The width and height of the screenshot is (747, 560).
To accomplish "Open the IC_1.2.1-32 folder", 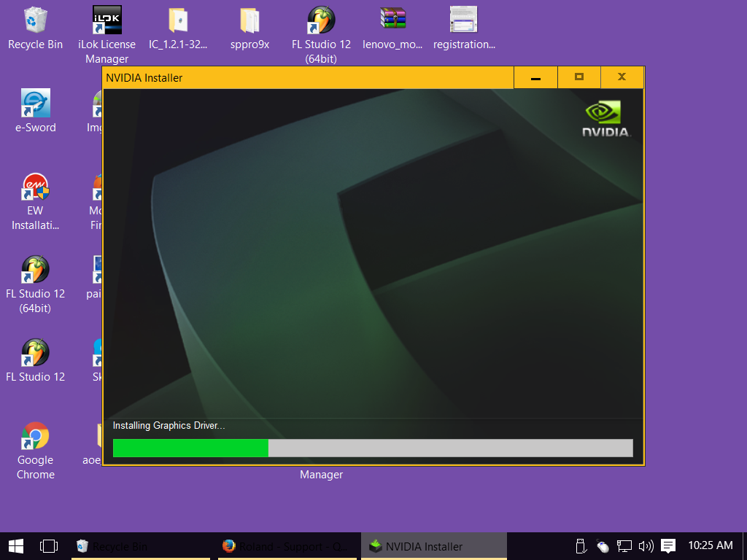I will 178,28.
